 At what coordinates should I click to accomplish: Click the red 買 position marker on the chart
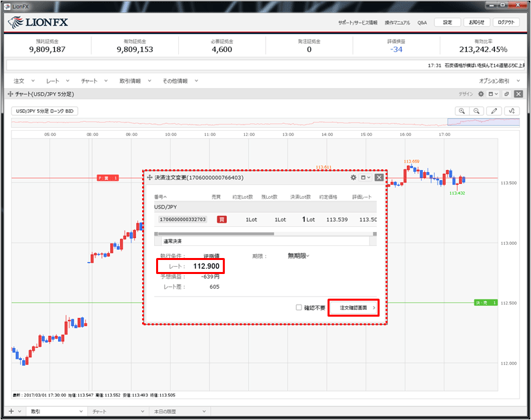coord(107,178)
